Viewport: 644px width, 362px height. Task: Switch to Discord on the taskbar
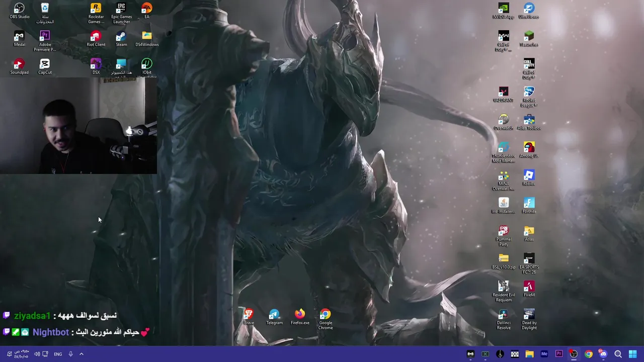tap(603, 354)
